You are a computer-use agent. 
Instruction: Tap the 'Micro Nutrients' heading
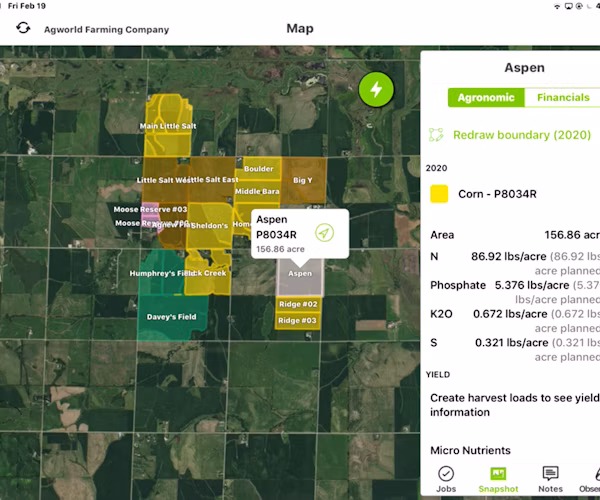pyautogui.click(x=470, y=450)
